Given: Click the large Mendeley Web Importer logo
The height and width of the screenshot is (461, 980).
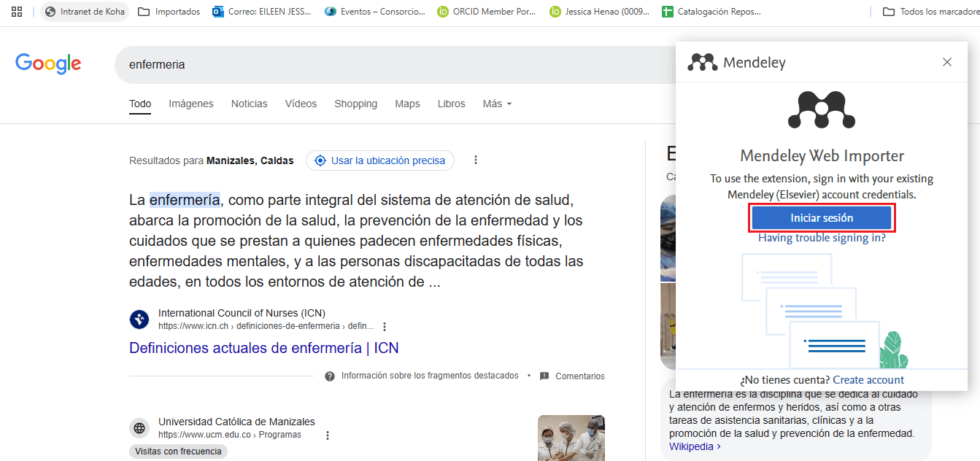Looking at the screenshot, I should pyautogui.click(x=822, y=111).
